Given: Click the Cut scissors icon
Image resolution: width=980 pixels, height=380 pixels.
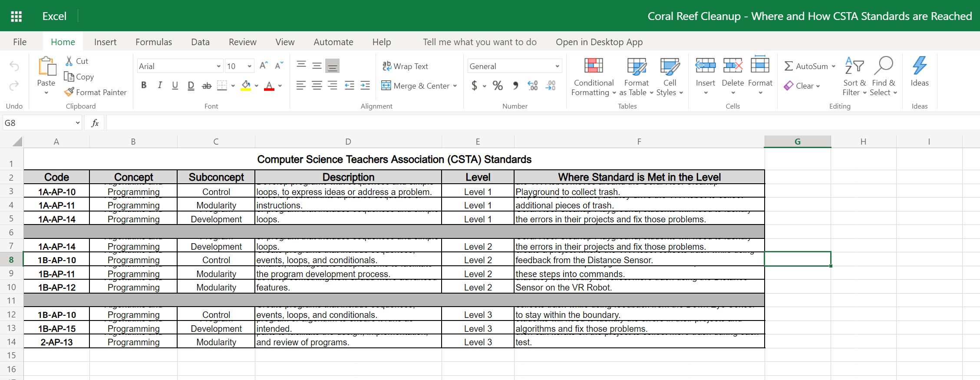Looking at the screenshot, I should tap(69, 61).
